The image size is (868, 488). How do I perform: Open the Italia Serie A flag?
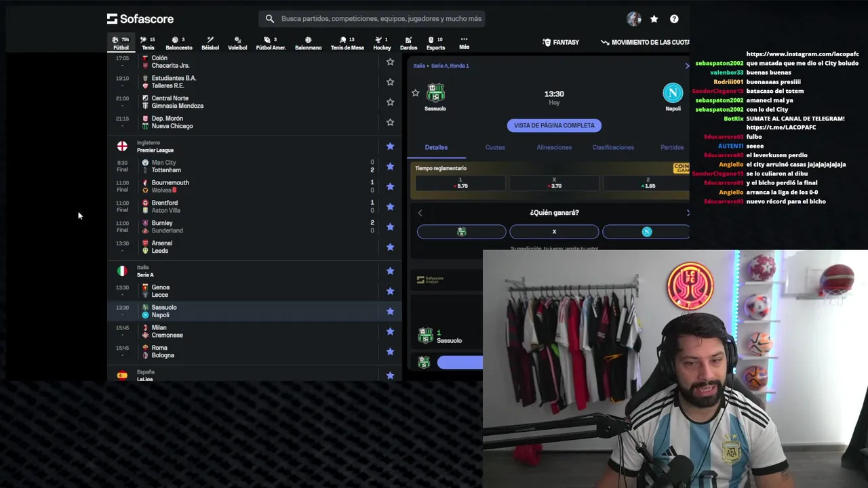click(122, 271)
